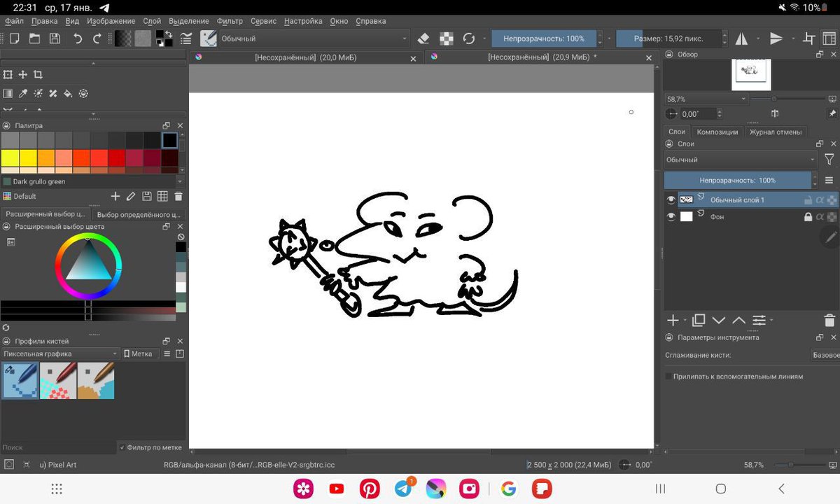Save the document with the floppy icon
The height and width of the screenshot is (504, 840).
[55, 39]
